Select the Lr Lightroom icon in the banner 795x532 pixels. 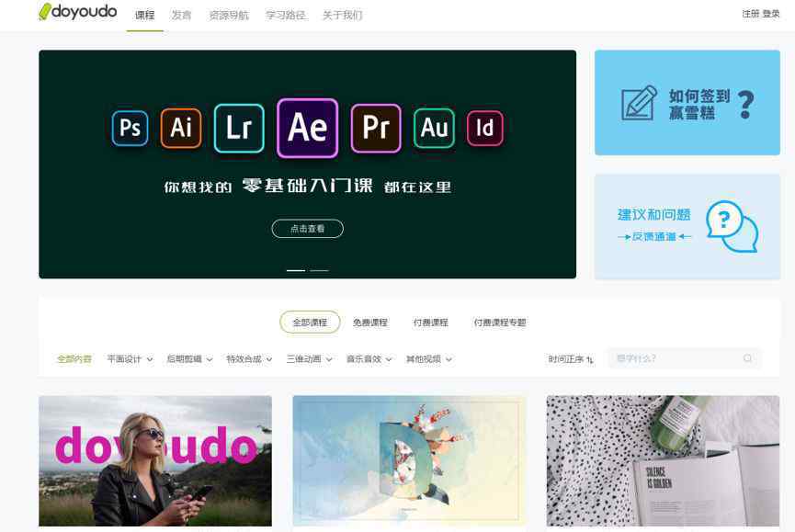[239, 128]
